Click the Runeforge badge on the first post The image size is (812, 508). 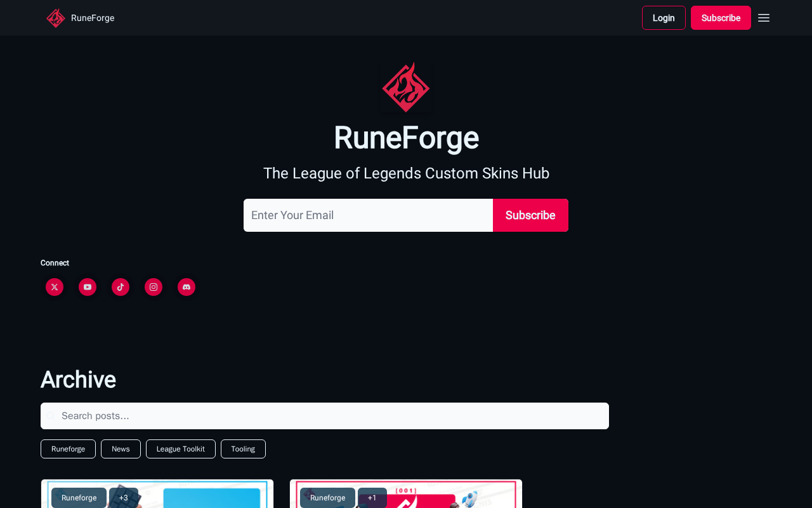[79, 498]
